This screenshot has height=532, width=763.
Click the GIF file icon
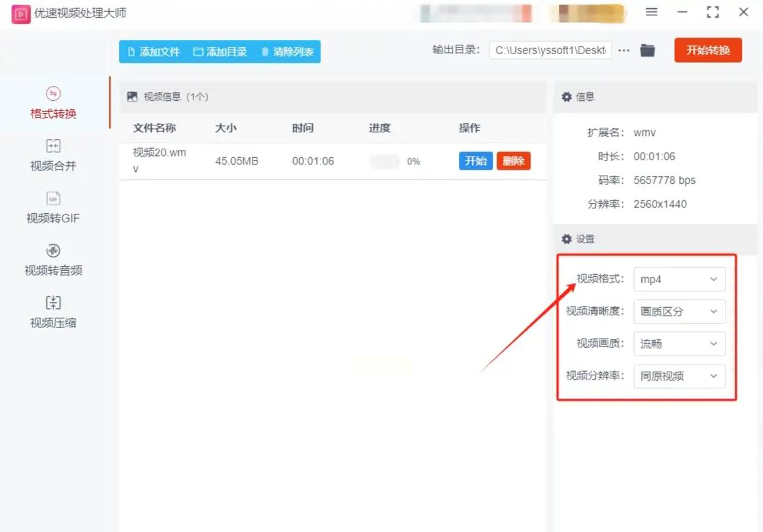click(x=53, y=198)
